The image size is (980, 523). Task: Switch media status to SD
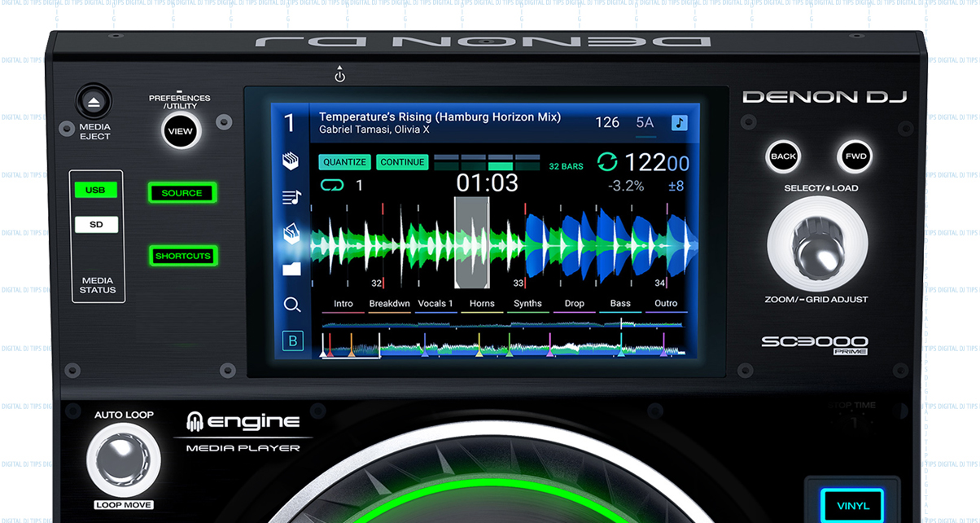click(96, 224)
